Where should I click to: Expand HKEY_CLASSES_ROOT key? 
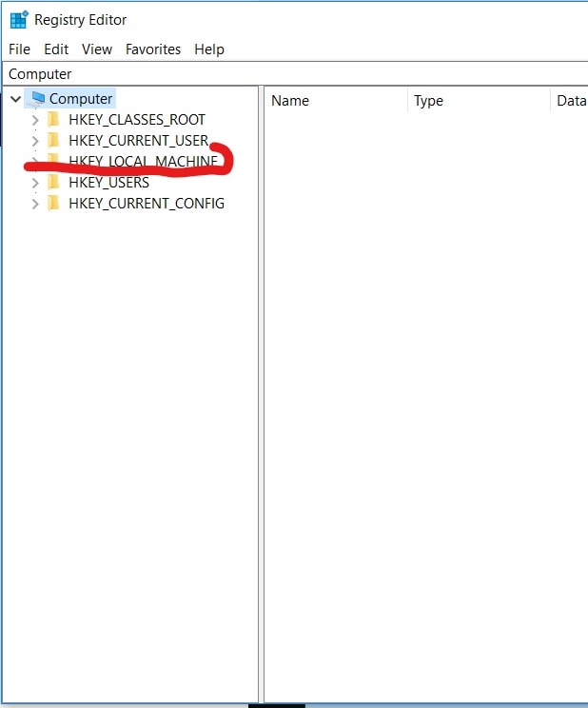pyautogui.click(x=35, y=120)
